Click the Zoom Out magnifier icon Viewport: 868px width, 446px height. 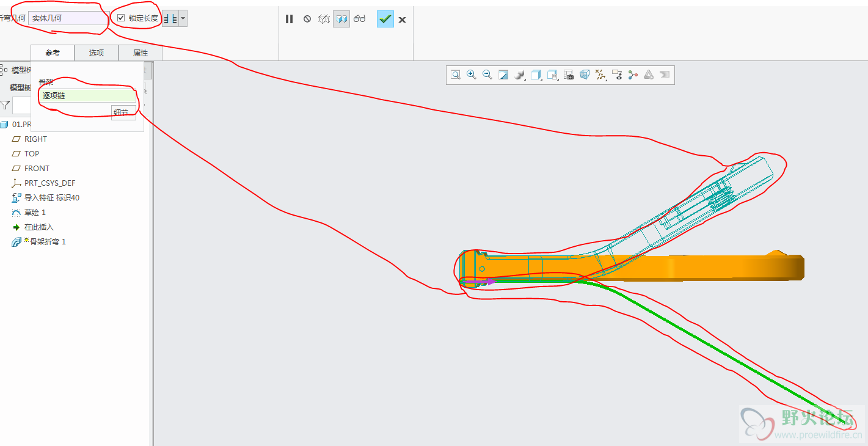point(487,75)
